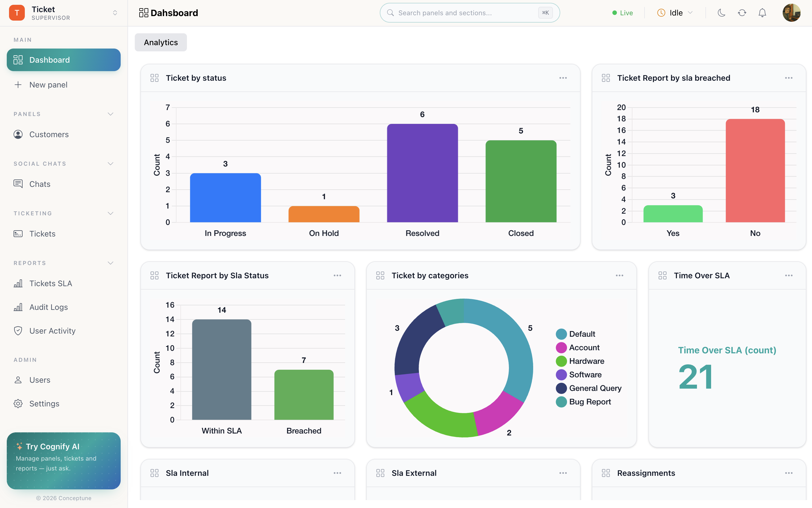The height and width of the screenshot is (508, 812).
Task: Open the user profile avatar
Action: pos(791,13)
